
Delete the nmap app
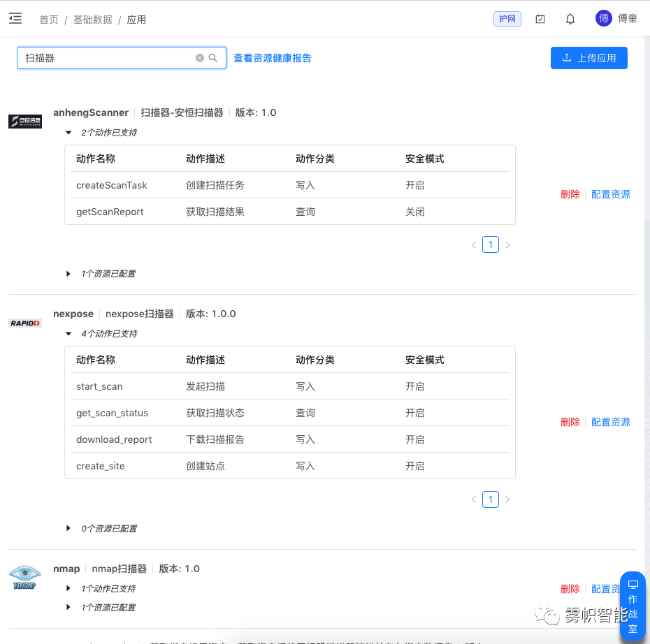click(570, 589)
